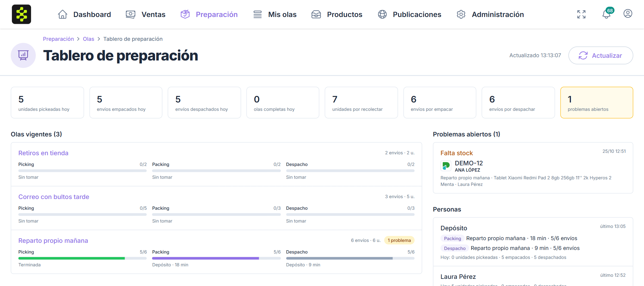Open Reparto propio mañana wave
The height and width of the screenshot is (286, 644).
click(53, 241)
